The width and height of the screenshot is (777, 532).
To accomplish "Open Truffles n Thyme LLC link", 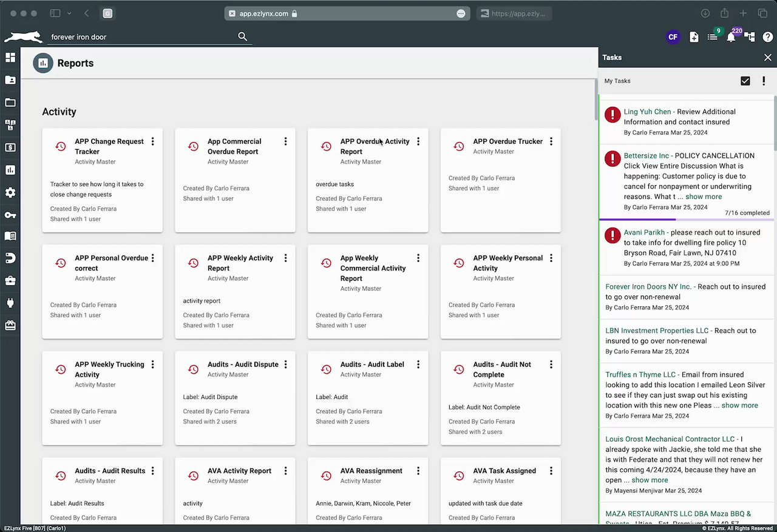I will click(x=640, y=374).
